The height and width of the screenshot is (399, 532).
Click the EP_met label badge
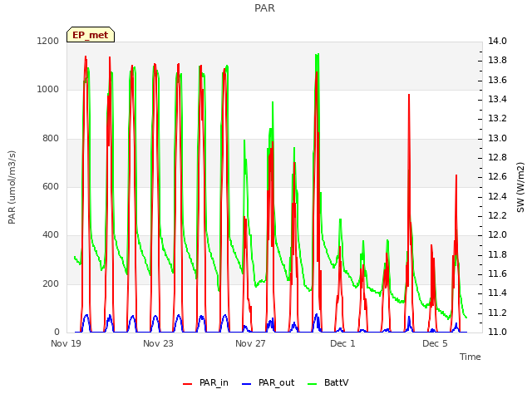coord(91,35)
